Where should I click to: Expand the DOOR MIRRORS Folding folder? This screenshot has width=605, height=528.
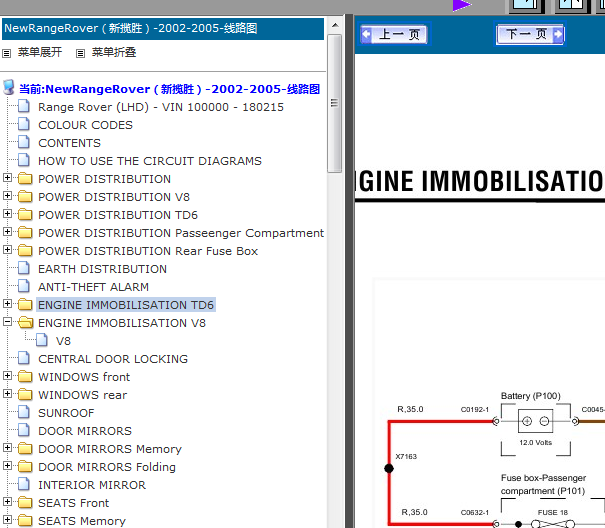(x=7, y=466)
